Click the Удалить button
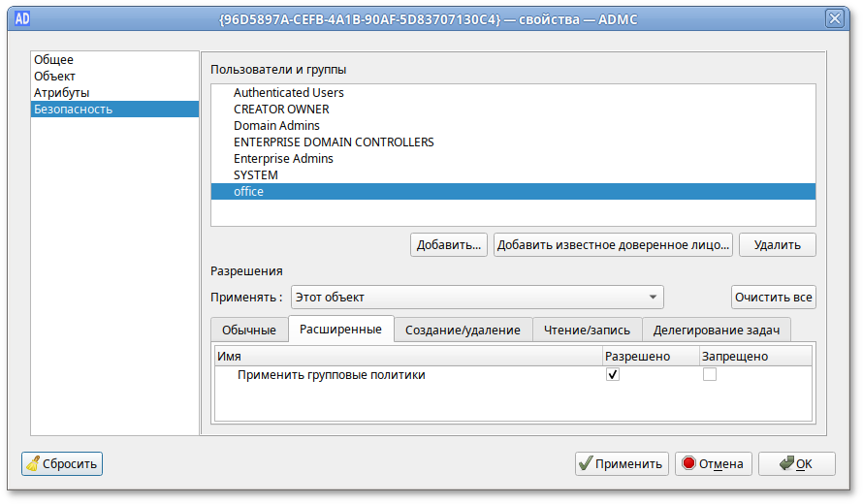The height and width of the screenshot is (504, 863). pyautogui.click(x=777, y=245)
